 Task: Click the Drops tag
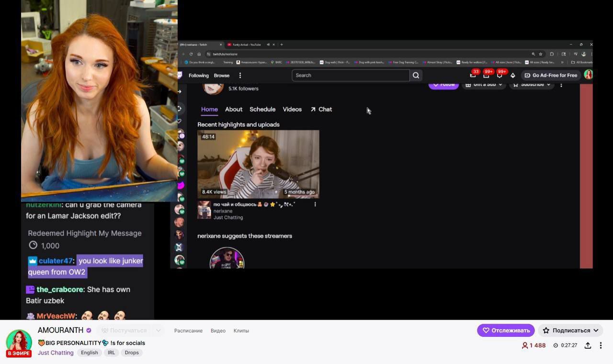point(132,353)
